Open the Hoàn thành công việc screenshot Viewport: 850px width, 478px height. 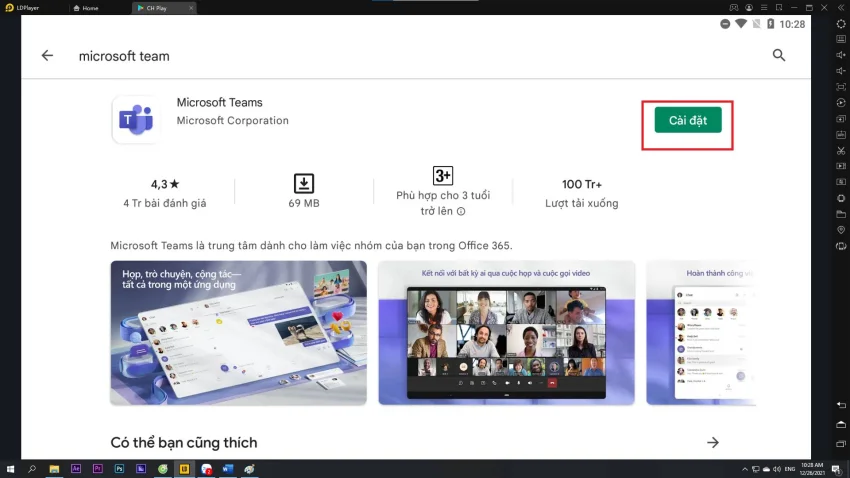click(701, 333)
